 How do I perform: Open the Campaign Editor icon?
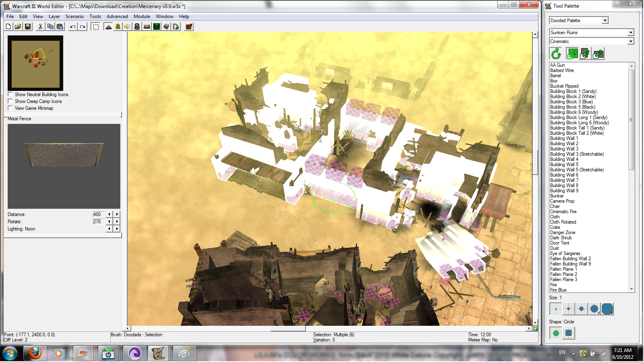tap(147, 27)
